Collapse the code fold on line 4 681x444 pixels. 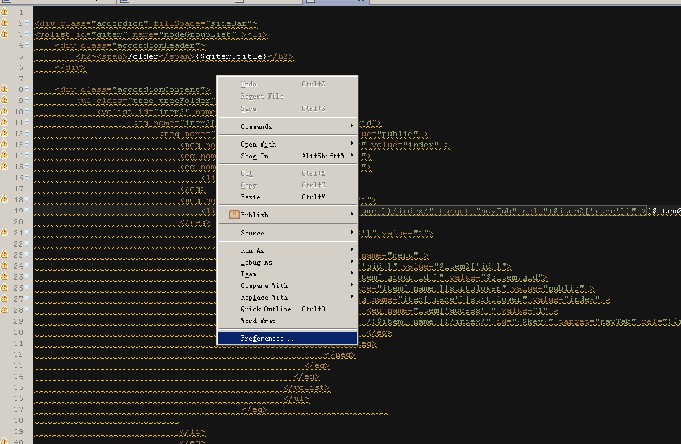(x=27, y=44)
